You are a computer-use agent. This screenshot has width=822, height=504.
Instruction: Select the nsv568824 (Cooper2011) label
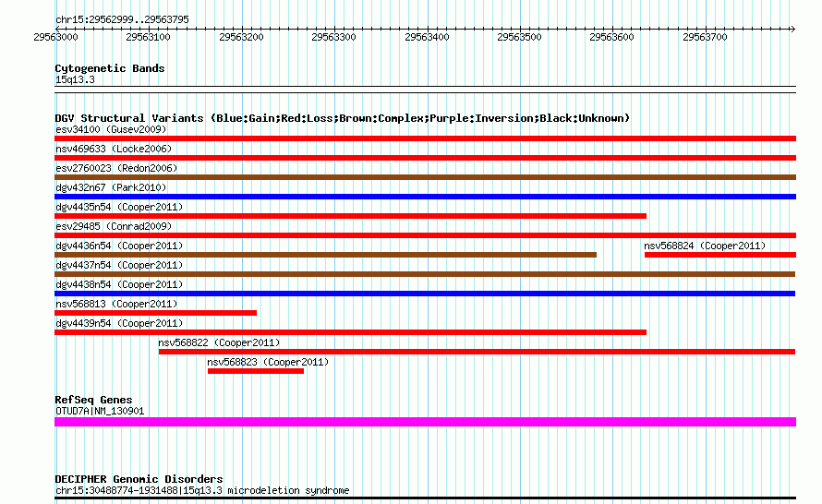tap(705, 246)
